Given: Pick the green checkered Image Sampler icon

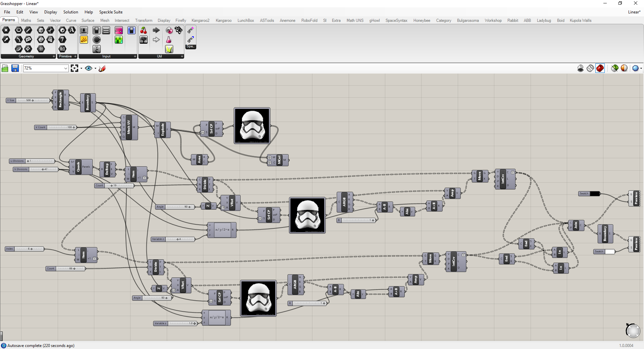Looking at the screenshot, I should tap(119, 40).
